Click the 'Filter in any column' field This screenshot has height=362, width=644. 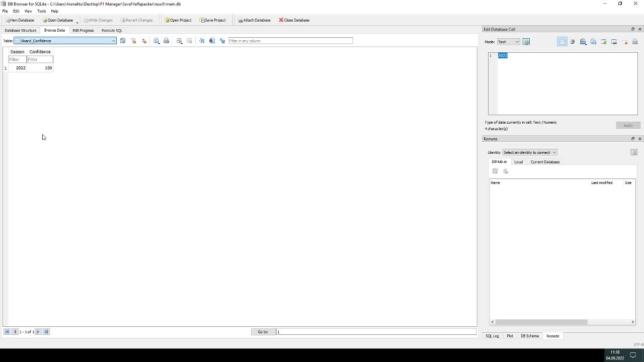pos(290,41)
